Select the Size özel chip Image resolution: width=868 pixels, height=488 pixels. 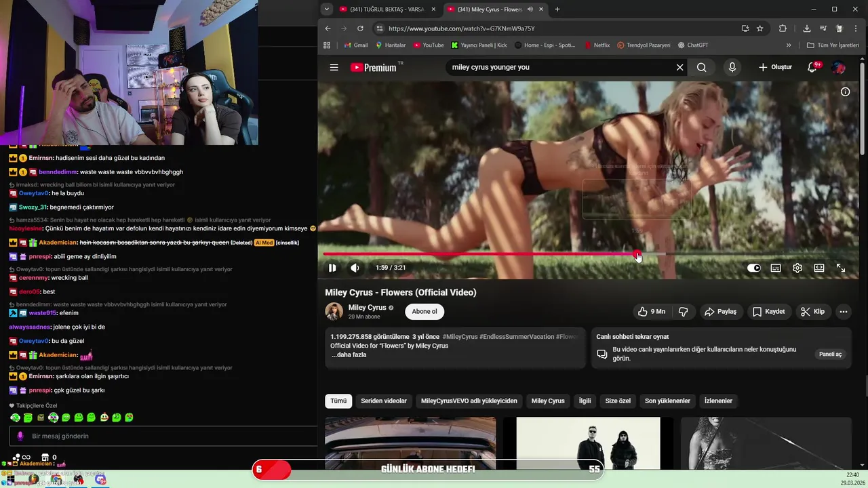[x=618, y=401]
